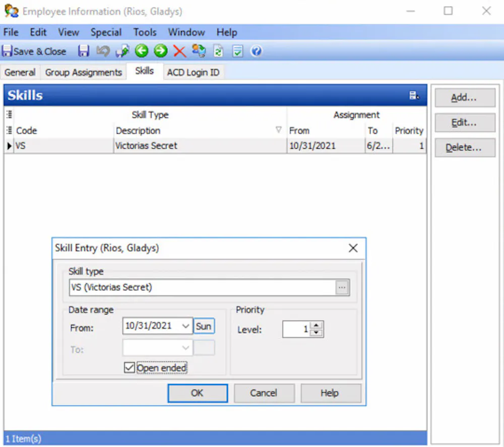This screenshot has height=447, width=504.
Task: Click the Help button in Skill Entry dialog
Action: point(331,393)
